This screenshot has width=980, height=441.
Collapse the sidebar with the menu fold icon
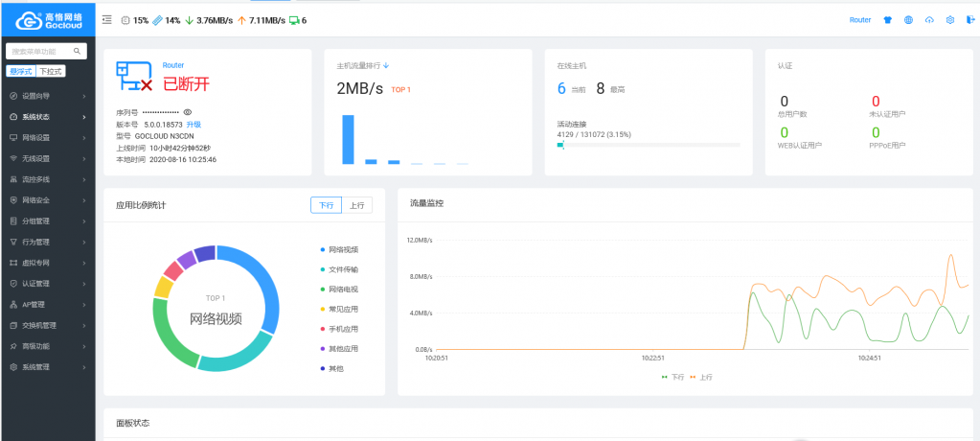tap(106, 20)
